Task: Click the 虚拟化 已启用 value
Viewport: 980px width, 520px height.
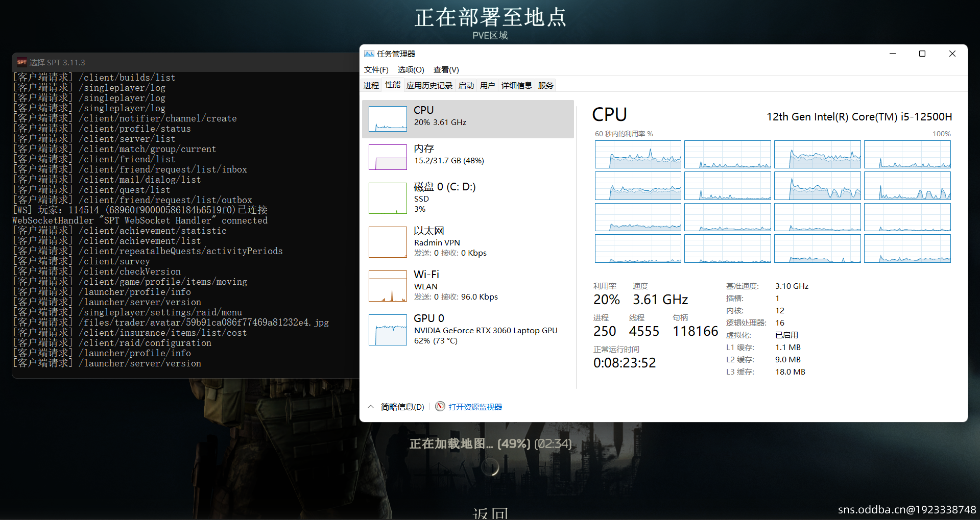Action: (x=786, y=335)
